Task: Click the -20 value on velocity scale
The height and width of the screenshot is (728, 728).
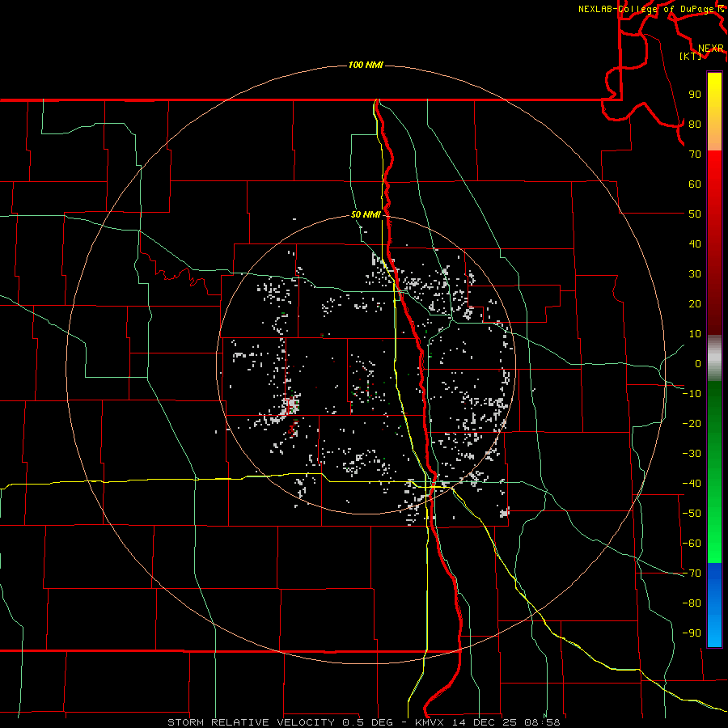Action: point(692,423)
